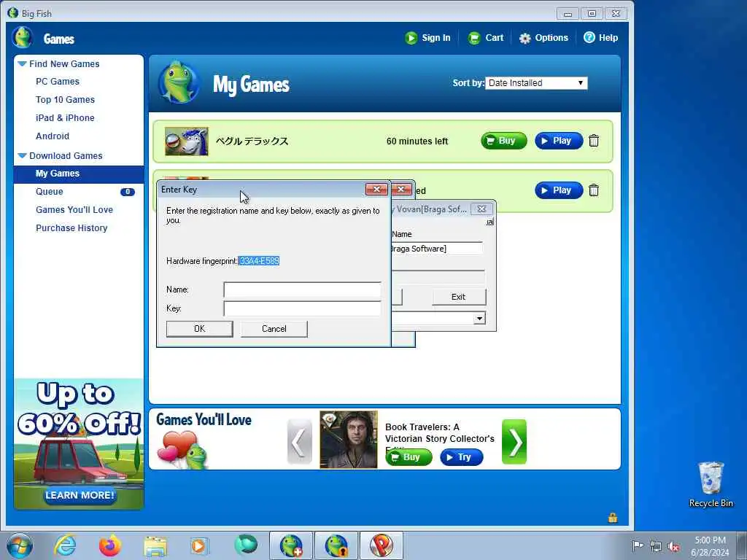Open Action Center flag tray icon

point(638,545)
